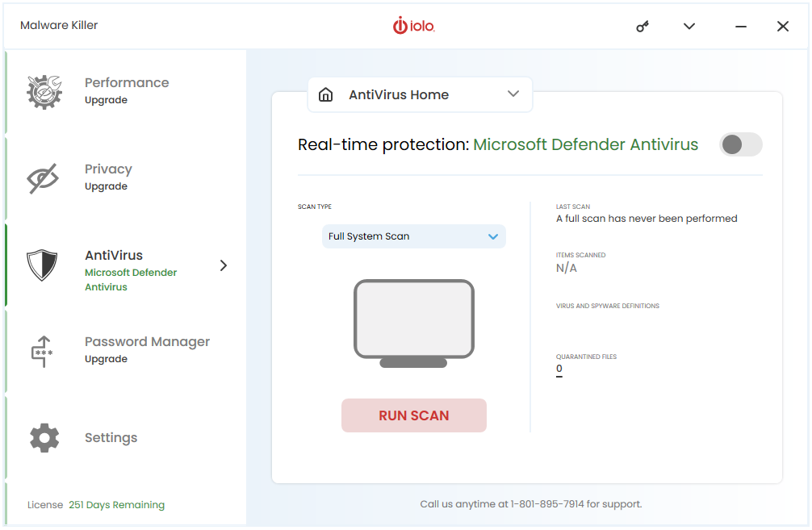
Task: Minimize the Malware Killer window
Action: [741, 27]
